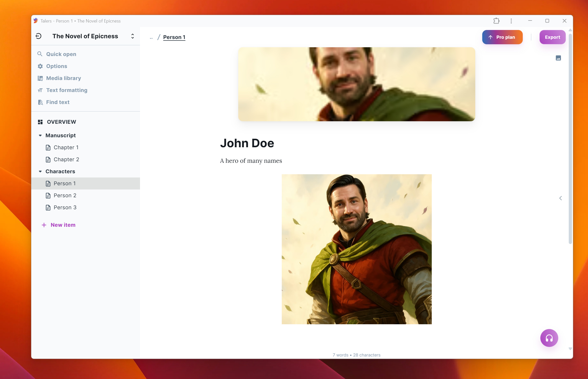The height and width of the screenshot is (379, 588).
Task: Maximize the Talers window
Action: [x=547, y=21]
